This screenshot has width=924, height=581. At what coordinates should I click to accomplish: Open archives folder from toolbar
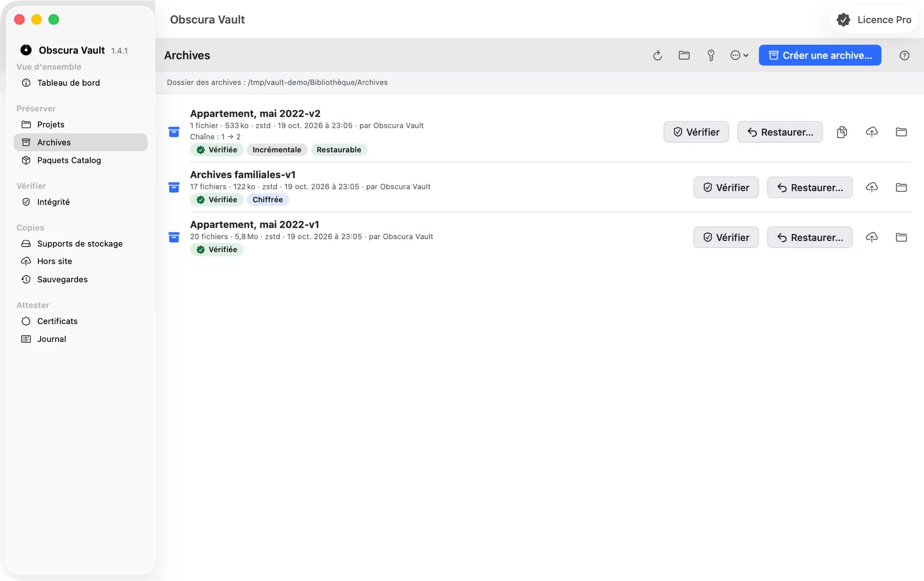684,55
